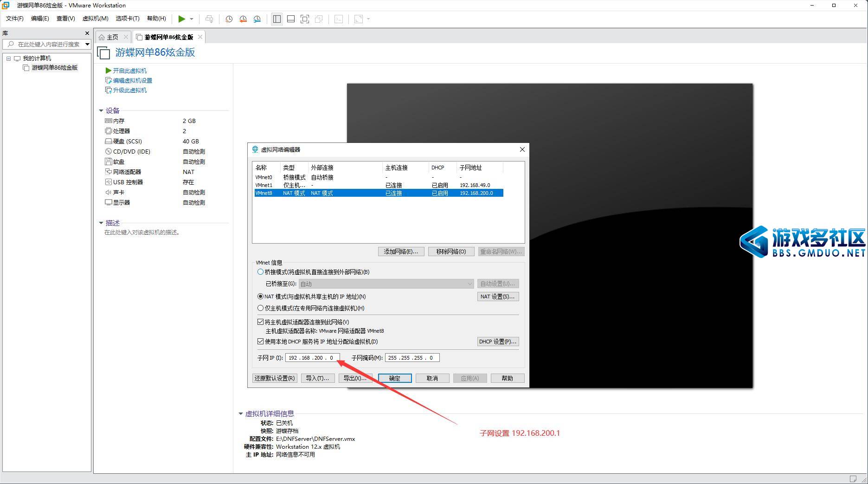This screenshot has width=868, height=484.
Task: Click the Unity mode toolbar icon
Action: pyautogui.click(x=319, y=19)
